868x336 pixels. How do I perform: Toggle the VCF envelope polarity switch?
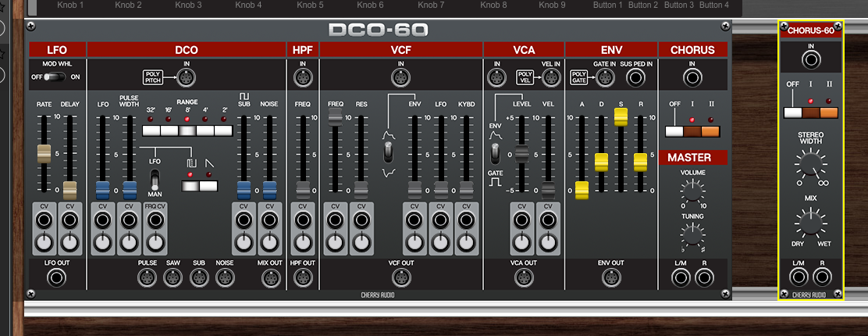click(x=388, y=152)
